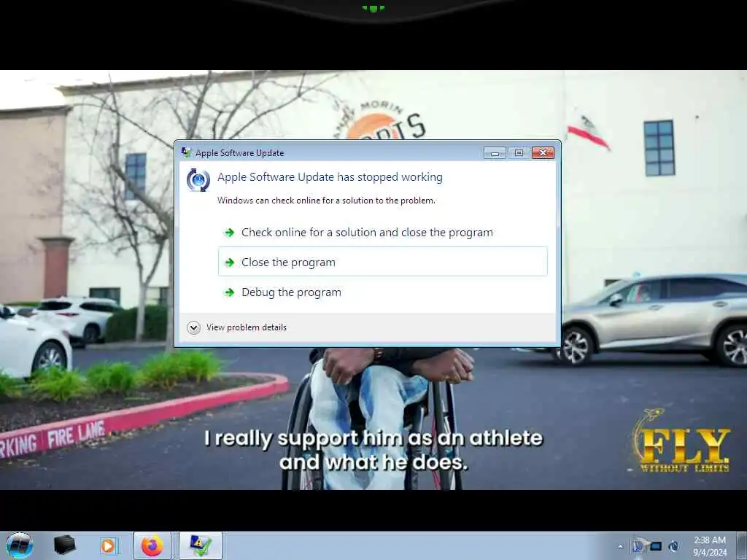Viewport: 747px width, 560px height.
Task: Click the Action Center flag tray icon
Action: [x=638, y=545]
